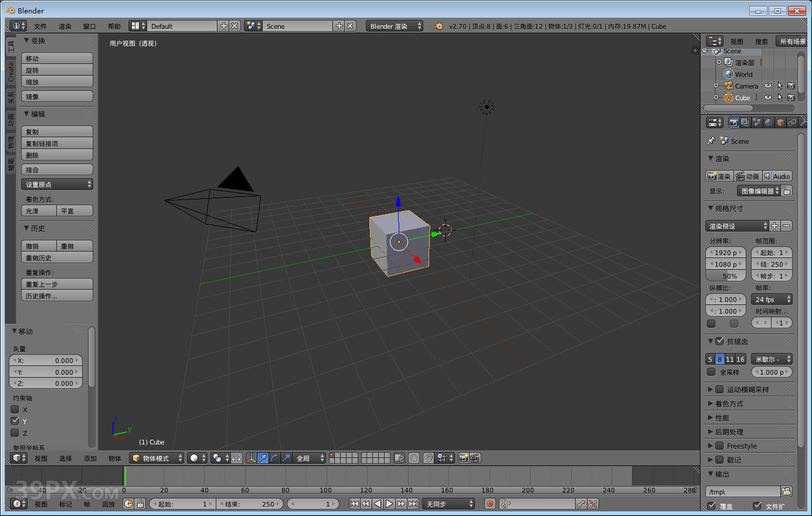Open the render preview camera icon near timeline
Viewport: 812px width, 516px height.
point(463,458)
